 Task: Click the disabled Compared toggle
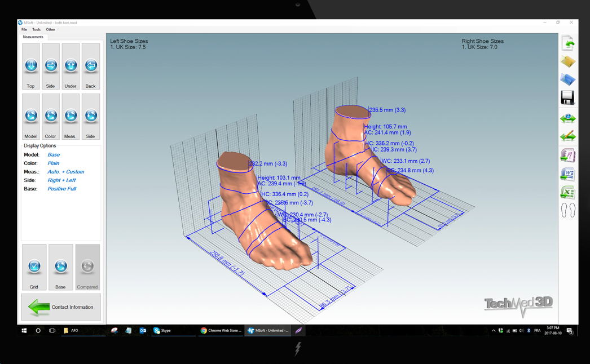point(87,265)
